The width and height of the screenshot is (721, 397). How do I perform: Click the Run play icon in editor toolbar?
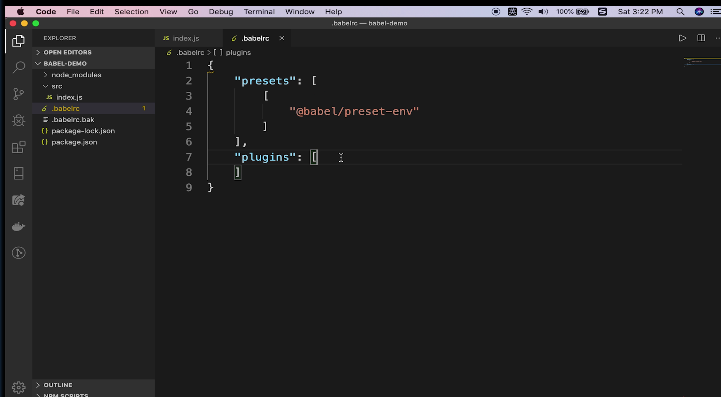point(682,38)
